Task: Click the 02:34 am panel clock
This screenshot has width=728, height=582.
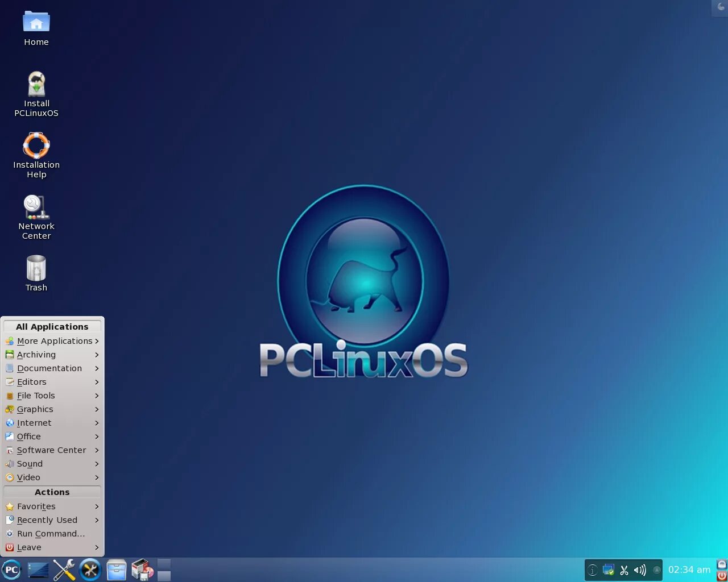Action: point(689,569)
